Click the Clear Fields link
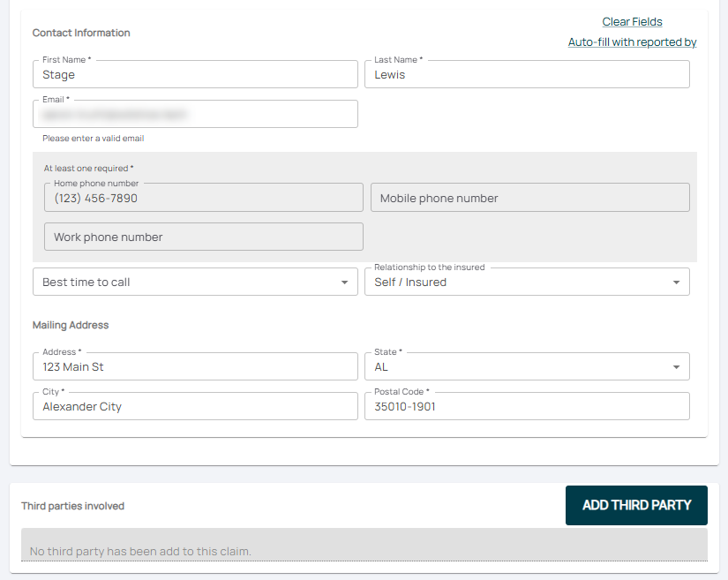Screen dimensions: 728x580 632,22
